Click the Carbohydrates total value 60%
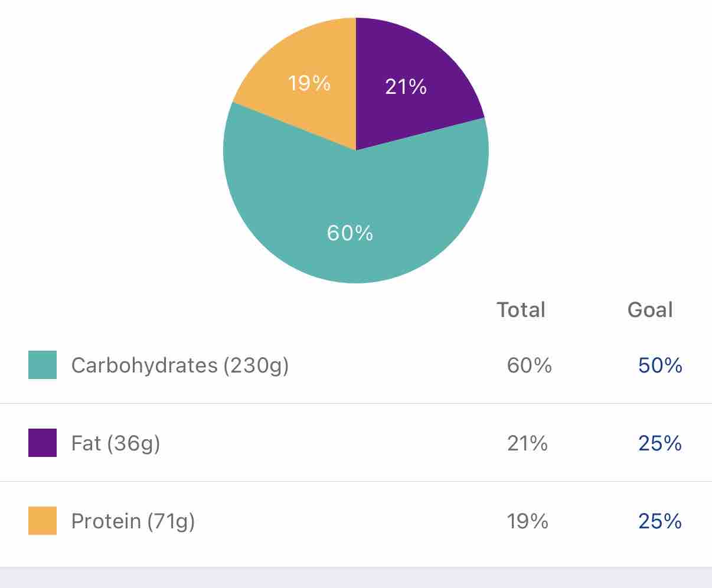The height and width of the screenshot is (588, 712). point(529,365)
